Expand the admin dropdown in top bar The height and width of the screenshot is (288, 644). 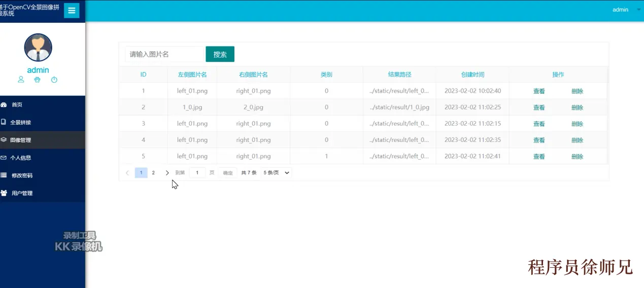[627, 10]
